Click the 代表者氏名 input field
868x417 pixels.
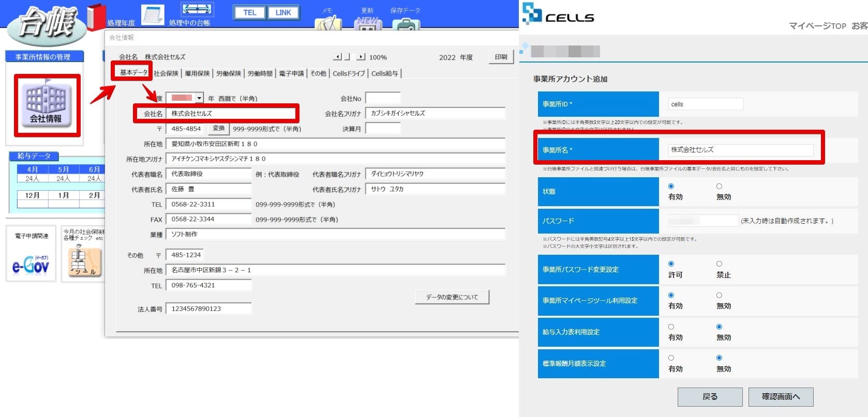208,189
